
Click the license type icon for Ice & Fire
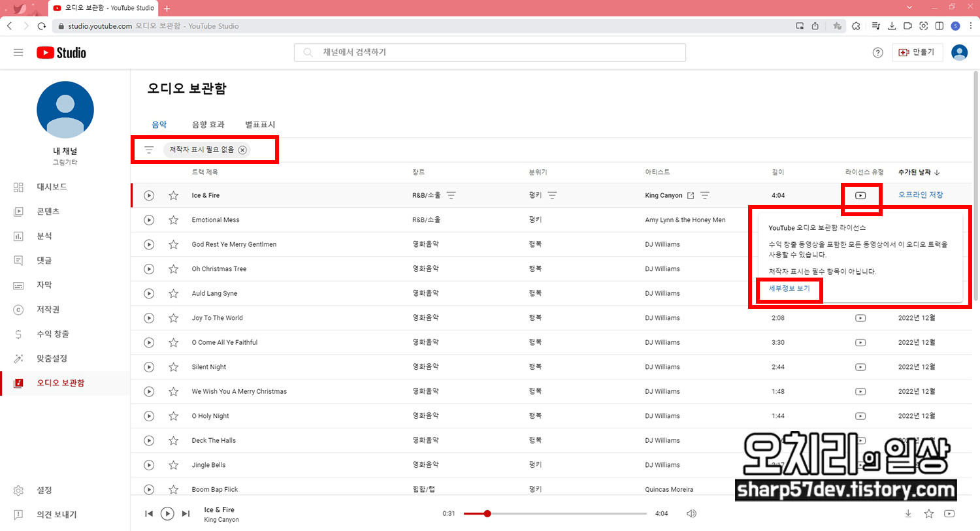pyautogui.click(x=860, y=195)
